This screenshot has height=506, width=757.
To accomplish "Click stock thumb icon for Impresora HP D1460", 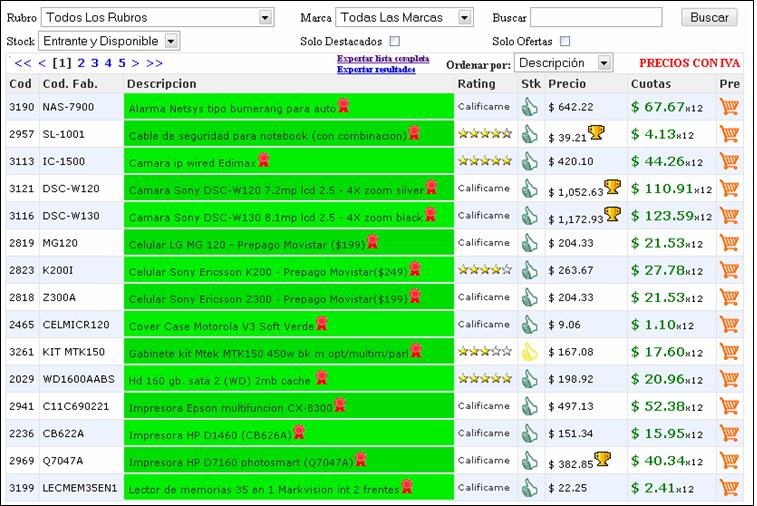I will pyautogui.click(x=530, y=434).
